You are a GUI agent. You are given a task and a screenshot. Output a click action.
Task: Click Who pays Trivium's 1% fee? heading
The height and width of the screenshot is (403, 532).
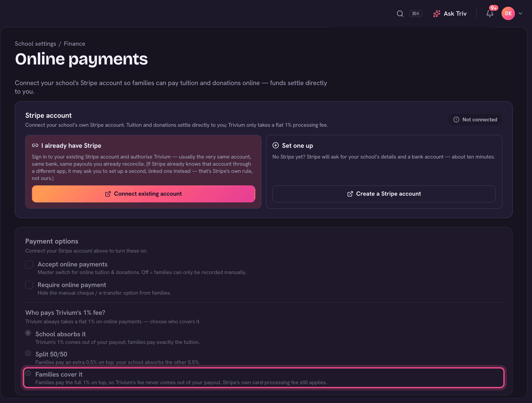tap(65, 313)
